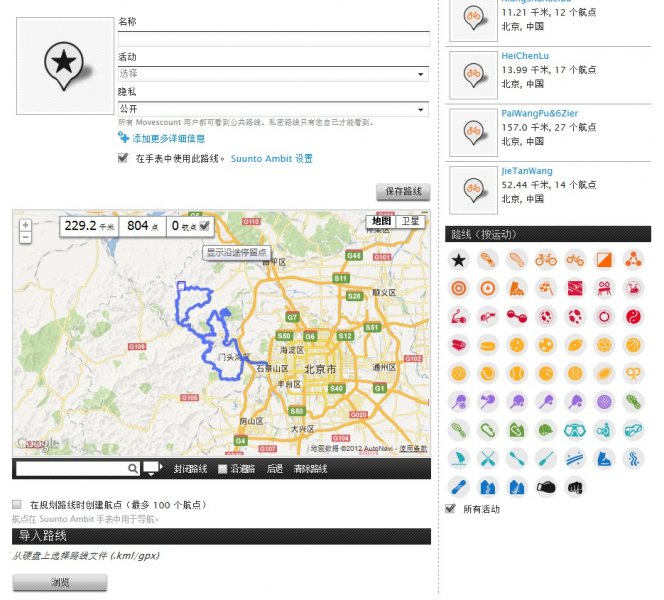This screenshot has width=664, height=600.
Task: Enable 在规划路线时创建航点 checkbox
Action: [17, 505]
